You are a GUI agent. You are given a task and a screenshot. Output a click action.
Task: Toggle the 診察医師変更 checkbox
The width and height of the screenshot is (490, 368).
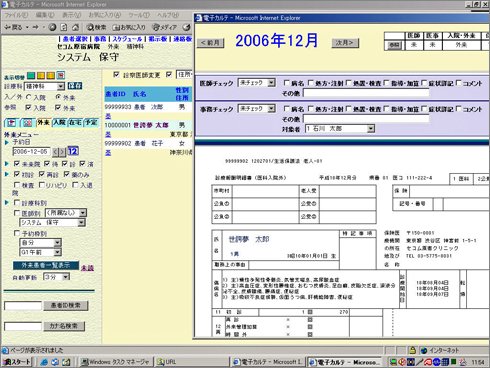pyautogui.click(x=116, y=74)
